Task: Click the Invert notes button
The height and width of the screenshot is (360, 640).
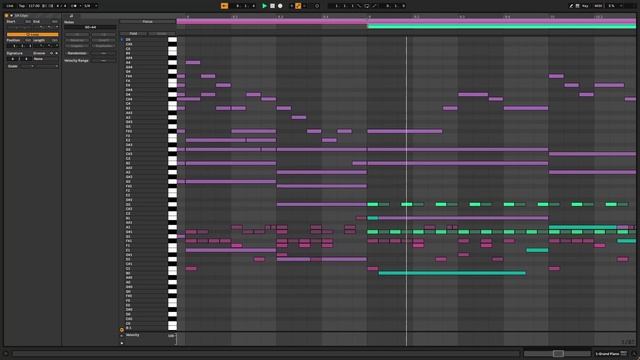Action: 104,40
